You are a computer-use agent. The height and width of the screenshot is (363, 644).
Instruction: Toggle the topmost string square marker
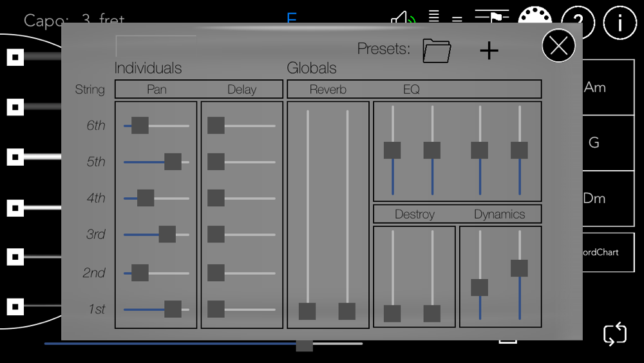pos(15,57)
